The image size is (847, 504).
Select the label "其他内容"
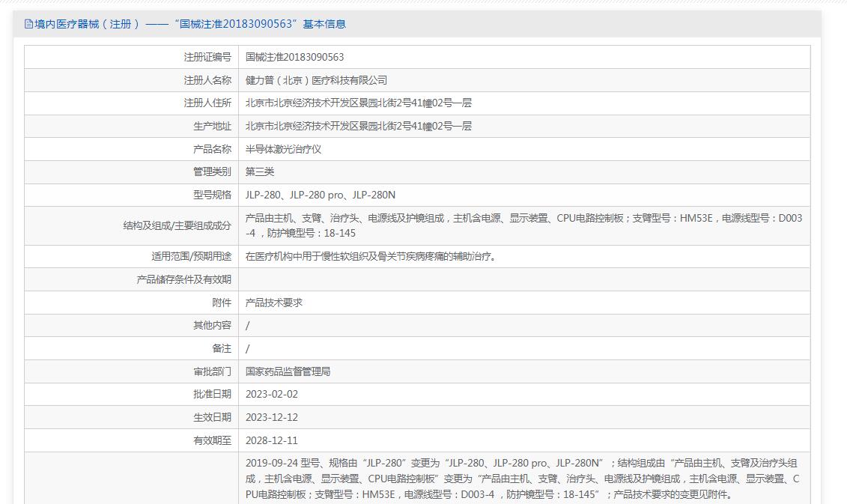point(212,325)
